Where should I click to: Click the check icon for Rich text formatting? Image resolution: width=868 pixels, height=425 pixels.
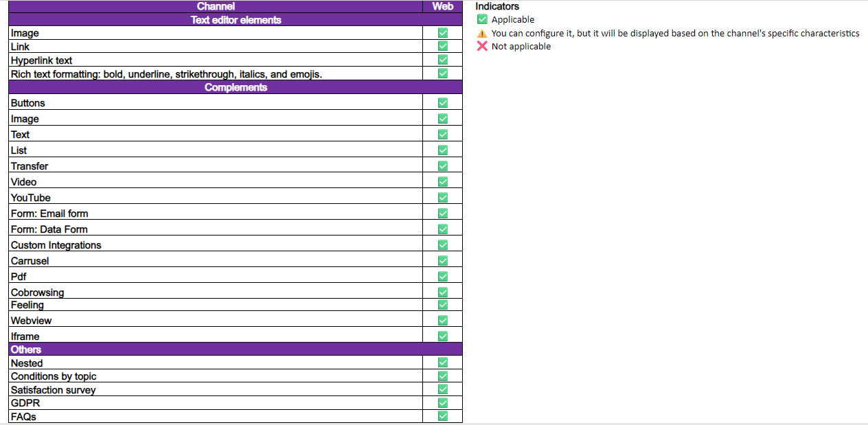pos(443,73)
